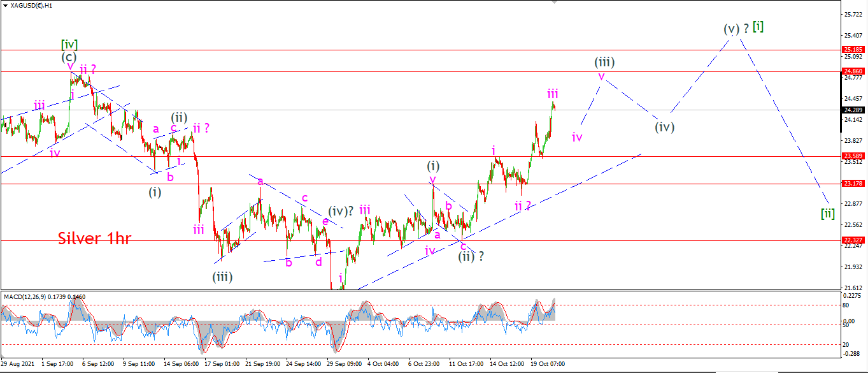Click the green [ii] wave label at right
Screen dimensions: 868x373
tap(827, 213)
